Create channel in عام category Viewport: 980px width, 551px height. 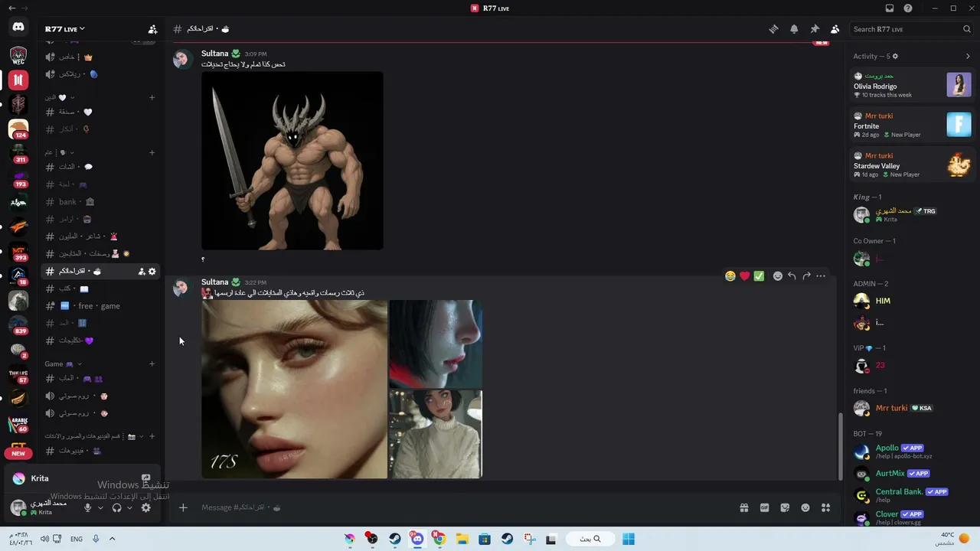click(152, 152)
